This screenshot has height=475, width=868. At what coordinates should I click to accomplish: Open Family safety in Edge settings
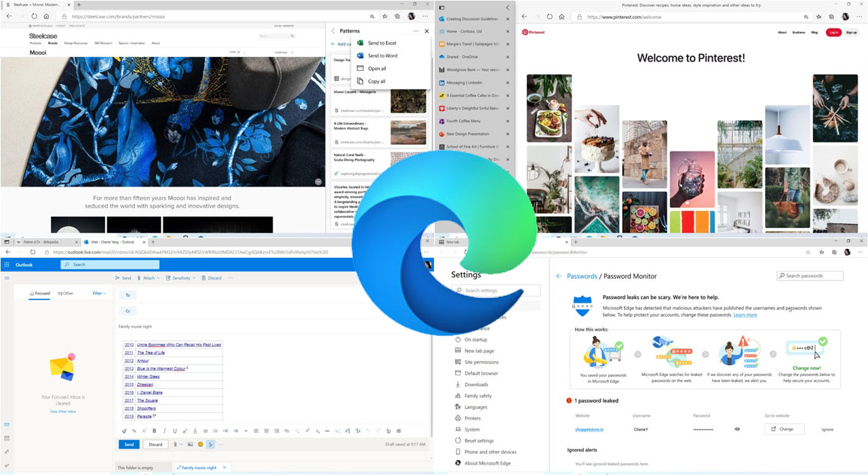478,396
